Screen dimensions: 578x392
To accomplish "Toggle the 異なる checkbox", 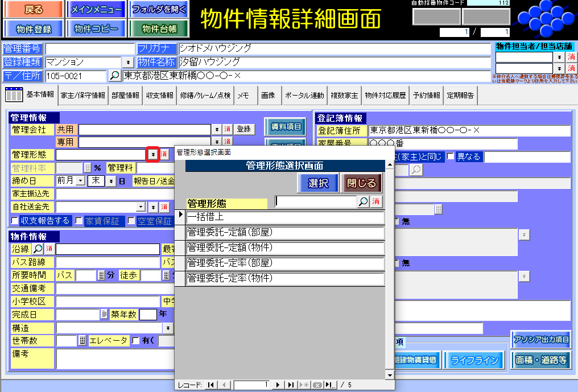I will pyautogui.click(x=451, y=156).
